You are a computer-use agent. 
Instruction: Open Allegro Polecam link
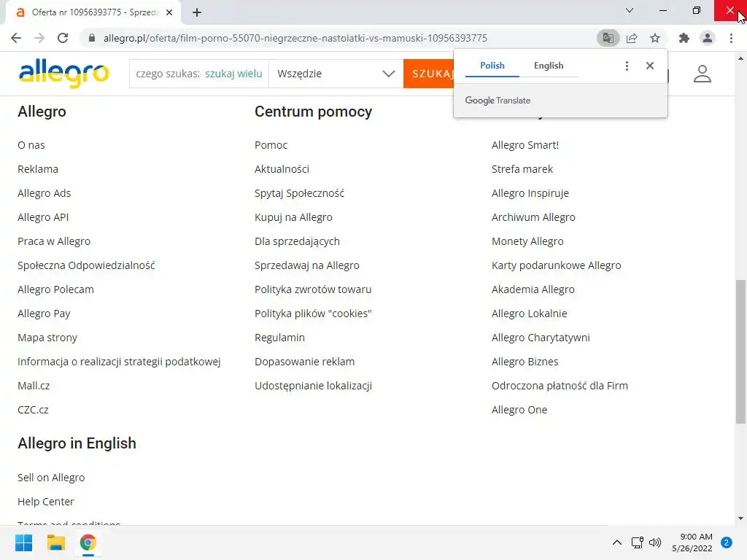pos(55,289)
